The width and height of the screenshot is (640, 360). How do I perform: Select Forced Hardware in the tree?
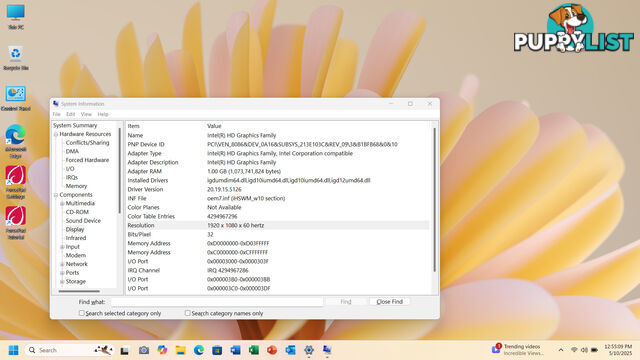[x=87, y=160]
